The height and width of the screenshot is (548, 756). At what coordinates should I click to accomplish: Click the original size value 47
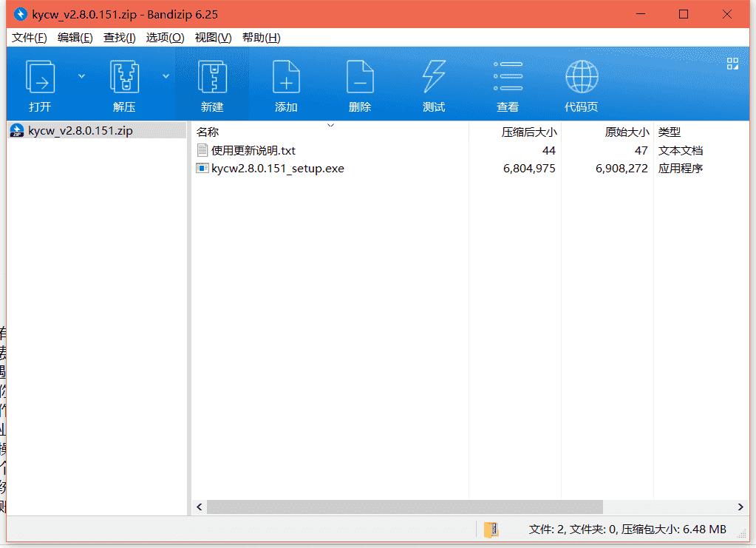click(641, 151)
